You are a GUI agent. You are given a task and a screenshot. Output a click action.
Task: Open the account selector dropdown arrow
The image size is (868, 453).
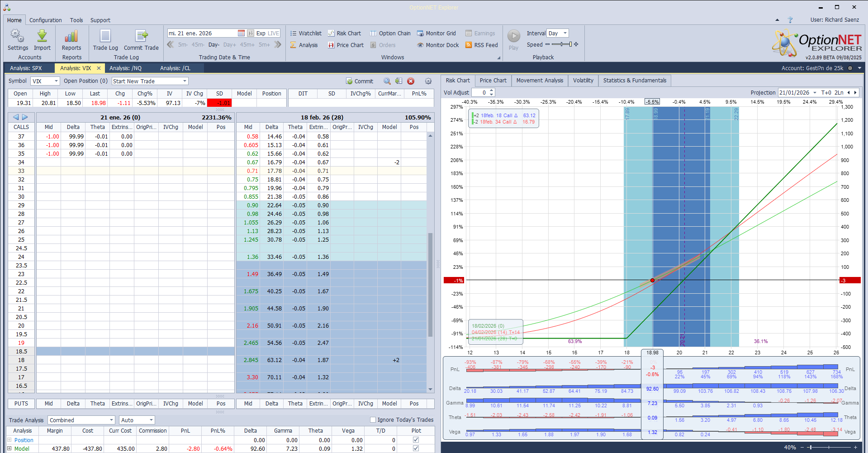859,68
